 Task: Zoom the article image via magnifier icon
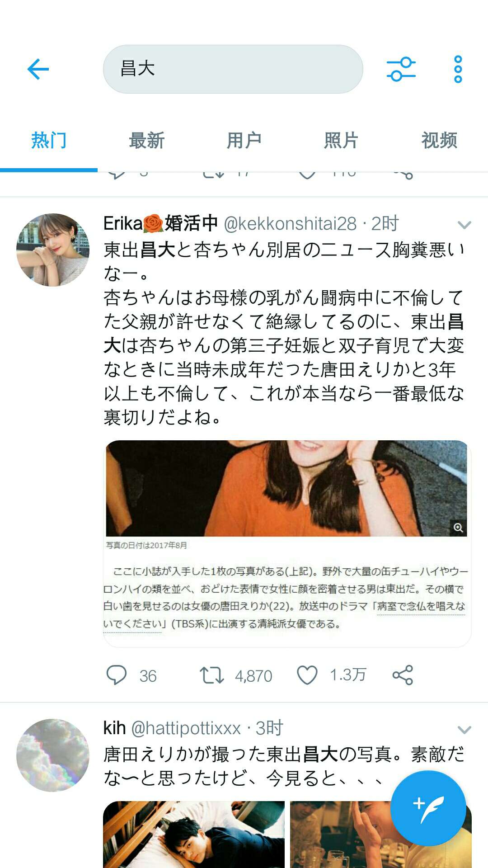[458, 528]
